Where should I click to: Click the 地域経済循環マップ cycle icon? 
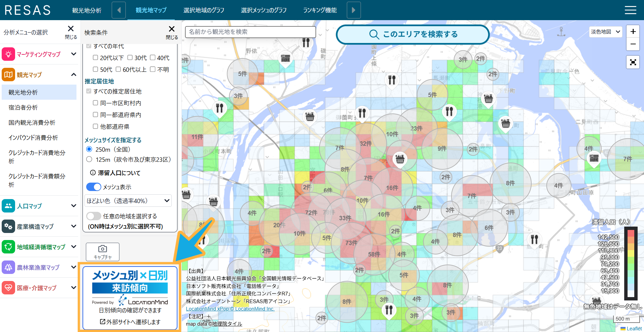(x=8, y=247)
